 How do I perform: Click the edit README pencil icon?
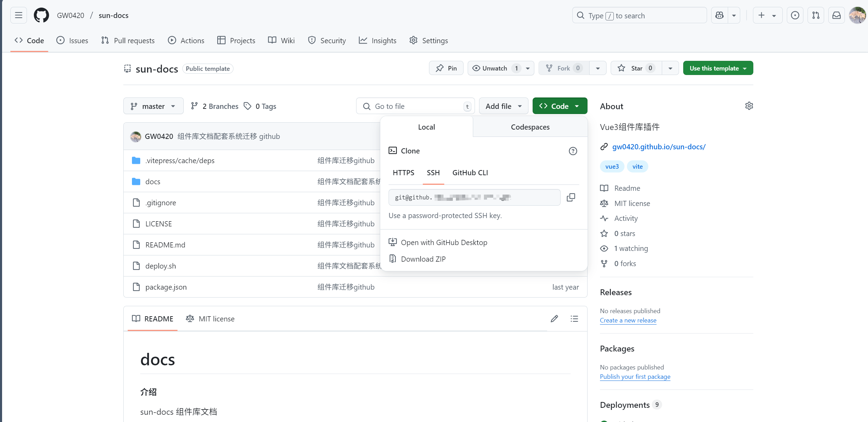[554, 319]
